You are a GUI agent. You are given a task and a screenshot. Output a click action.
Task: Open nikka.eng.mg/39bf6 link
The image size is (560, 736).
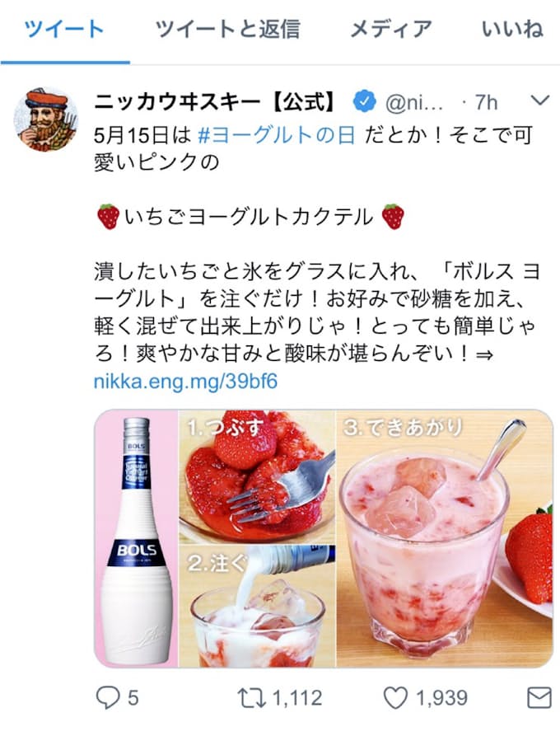186,381
